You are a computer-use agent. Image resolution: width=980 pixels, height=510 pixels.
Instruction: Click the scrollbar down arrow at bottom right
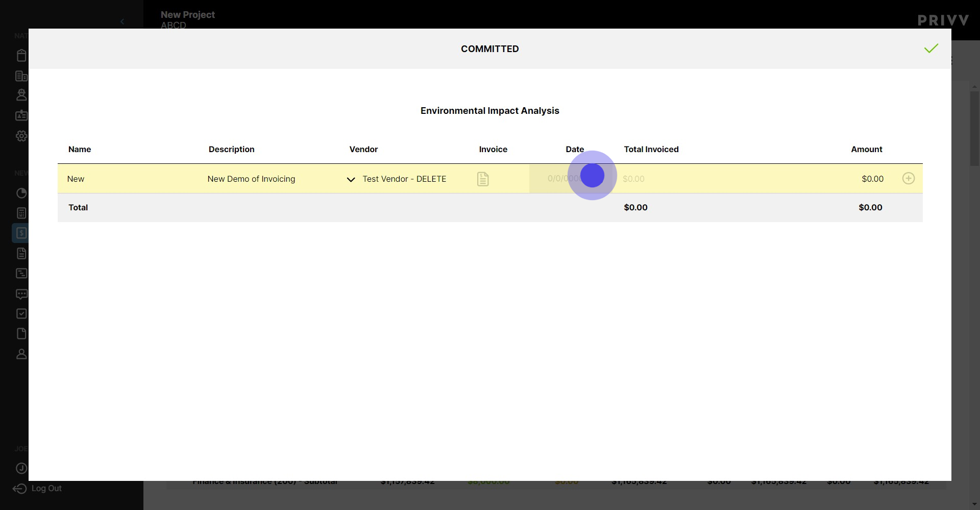click(x=974, y=504)
